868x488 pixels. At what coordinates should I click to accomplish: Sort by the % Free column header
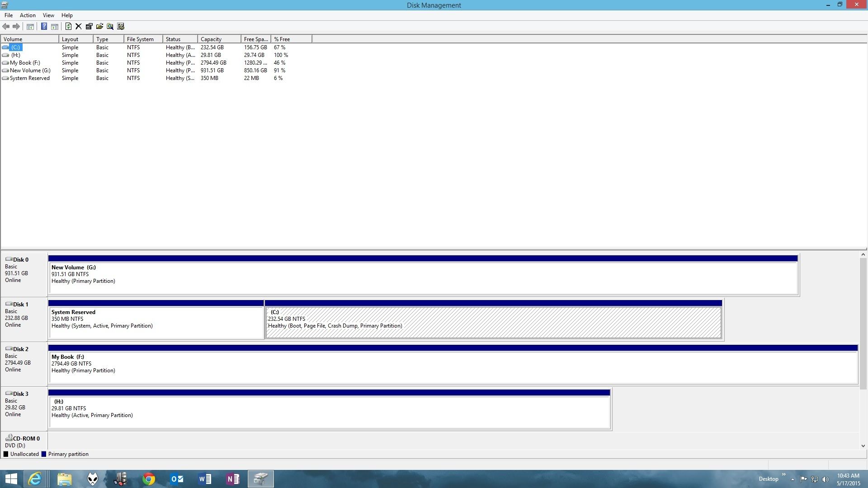tap(292, 39)
